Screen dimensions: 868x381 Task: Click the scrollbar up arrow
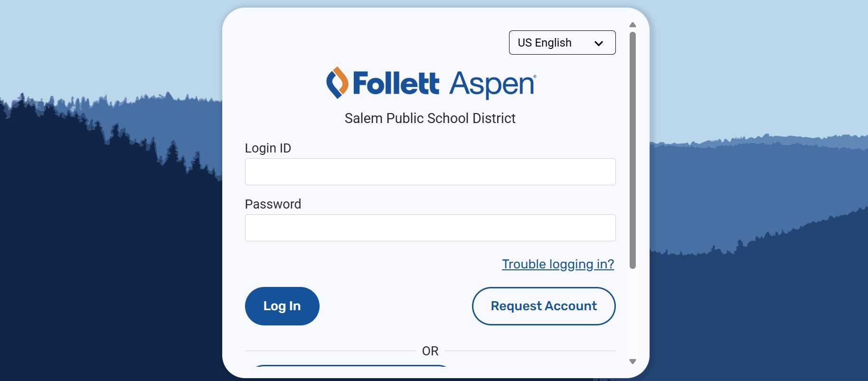pyautogui.click(x=632, y=25)
